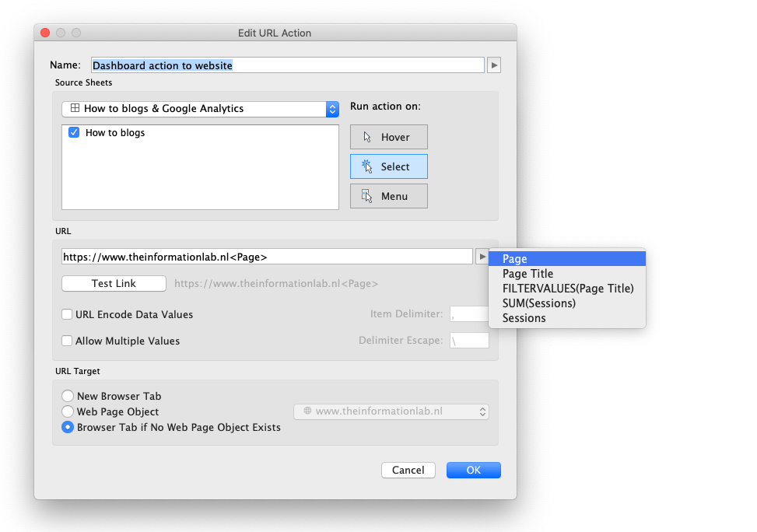
Task: Click OK to save the URL action
Action: (x=473, y=470)
